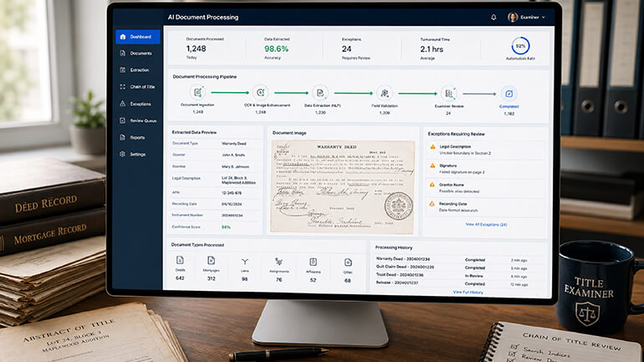Click the Affidavits document type icon
644x362 pixels.
[x=313, y=262]
